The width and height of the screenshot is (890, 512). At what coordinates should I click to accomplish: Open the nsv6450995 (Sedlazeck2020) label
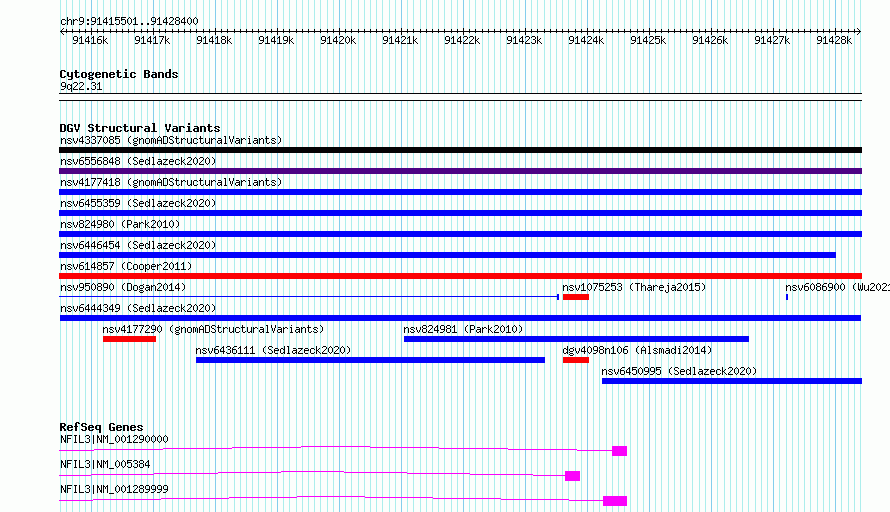pyautogui.click(x=679, y=371)
